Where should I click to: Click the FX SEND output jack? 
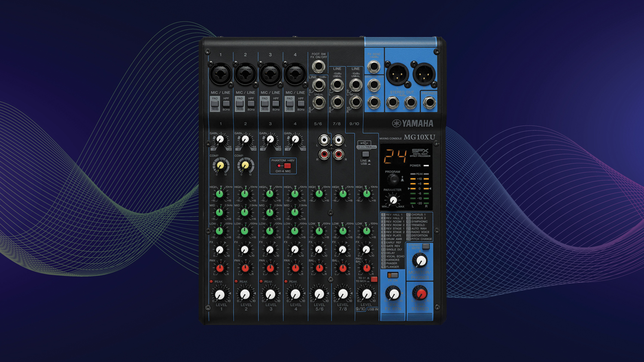(x=374, y=66)
